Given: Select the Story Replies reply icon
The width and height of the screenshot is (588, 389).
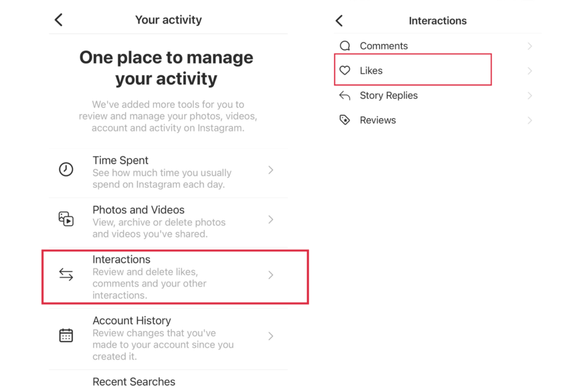Looking at the screenshot, I should tap(345, 95).
